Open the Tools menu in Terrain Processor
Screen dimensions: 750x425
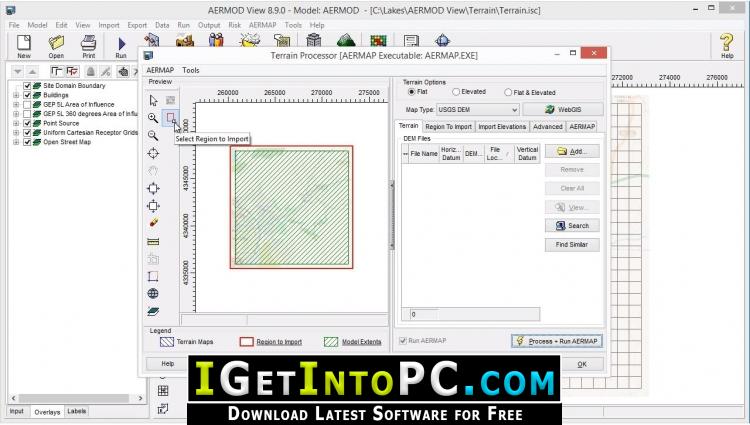pos(190,70)
